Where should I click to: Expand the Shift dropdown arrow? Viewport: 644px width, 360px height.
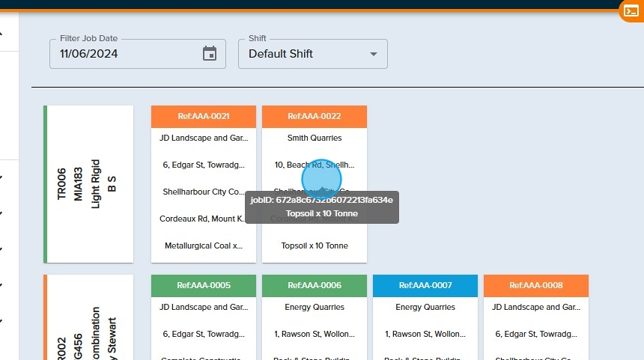pyautogui.click(x=374, y=54)
